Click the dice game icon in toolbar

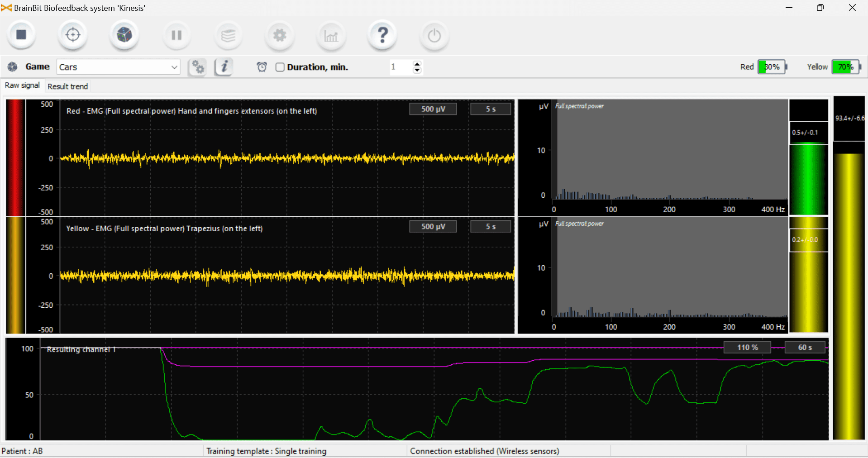pyautogui.click(x=124, y=35)
